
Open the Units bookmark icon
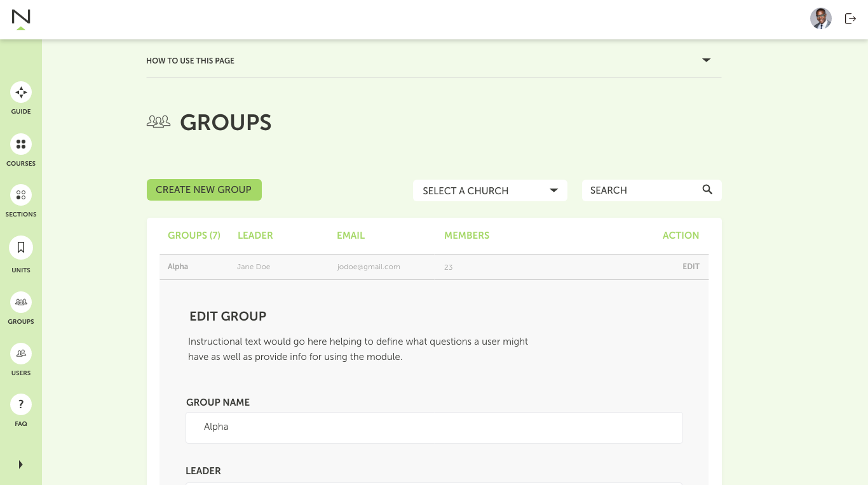coord(21,248)
